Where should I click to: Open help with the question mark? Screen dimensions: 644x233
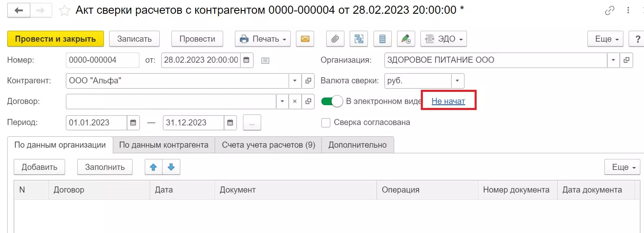pyautogui.click(x=637, y=39)
